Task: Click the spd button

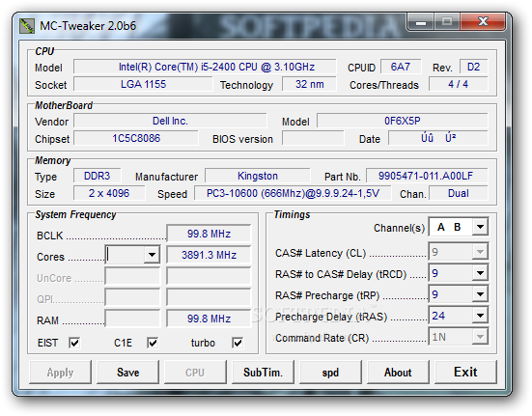Action: click(x=330, y=373)
